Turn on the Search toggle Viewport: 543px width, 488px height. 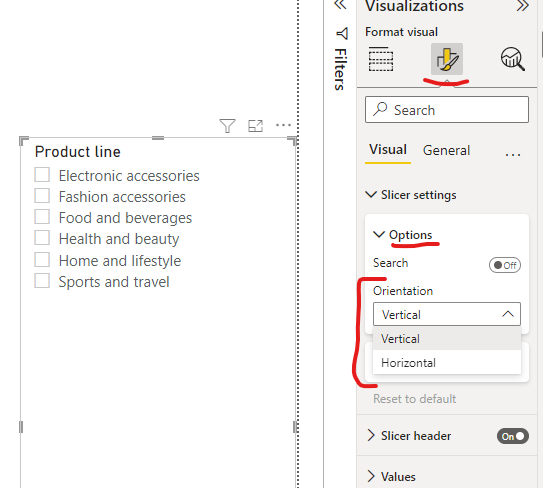505,265
